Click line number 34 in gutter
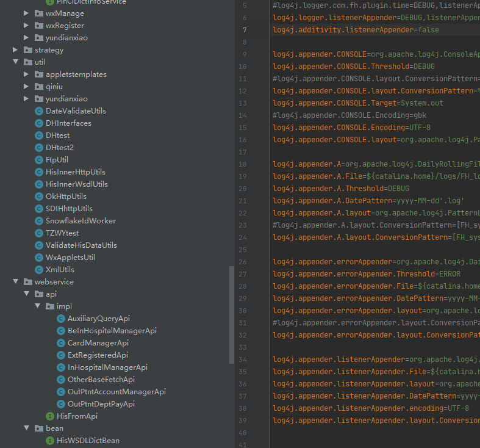This screenshot has width=480, height=448. (243, 359)
